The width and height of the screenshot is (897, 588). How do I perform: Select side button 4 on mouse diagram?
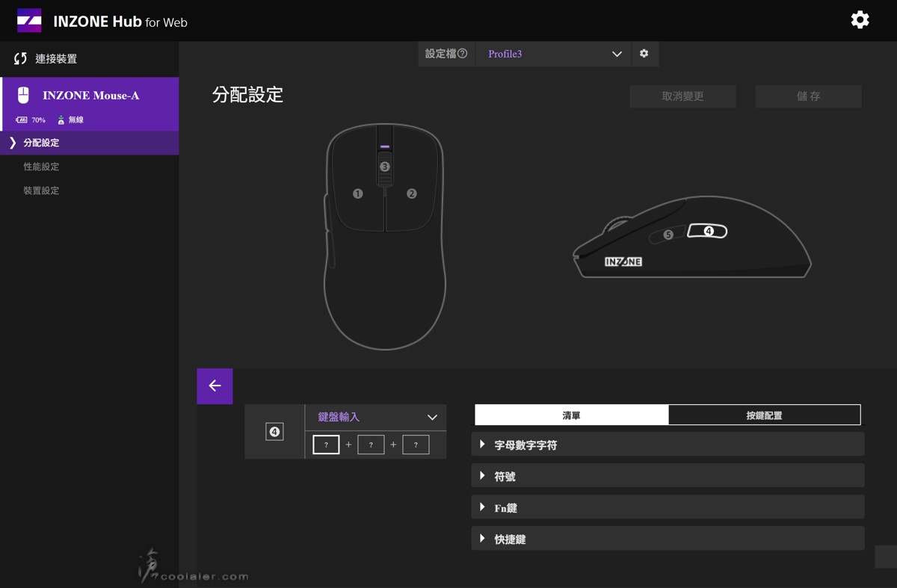[x=709, y=232]
